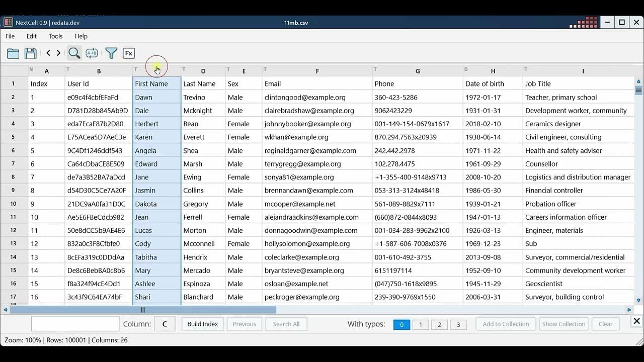Open the Column selector showing C
644x362 pixels.
165,324
